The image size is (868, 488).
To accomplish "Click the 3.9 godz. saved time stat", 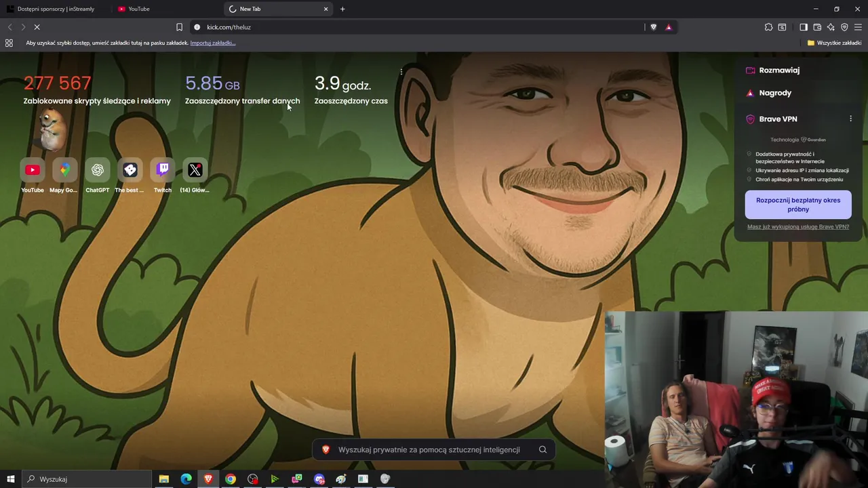I will point(351,90).
